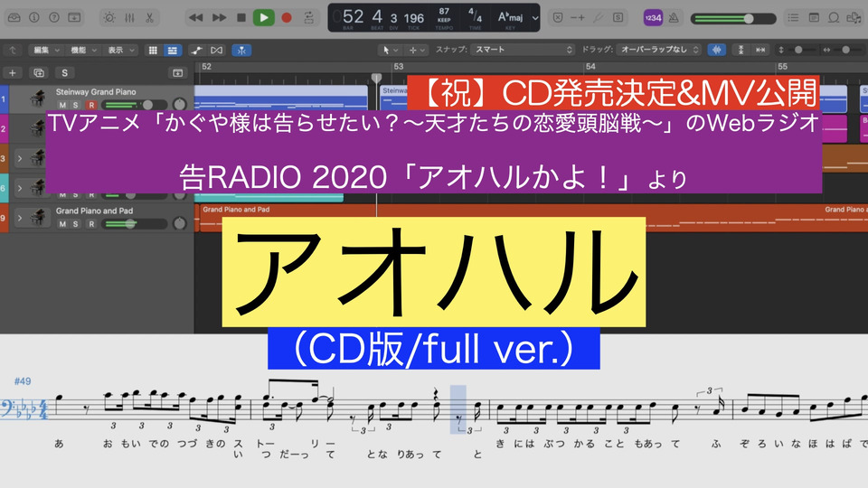Image resolution: width=868 pixels, height=488 pixels.
Task: Solo Grand Piano and Pad track
Action: click(x=76, y=224)
